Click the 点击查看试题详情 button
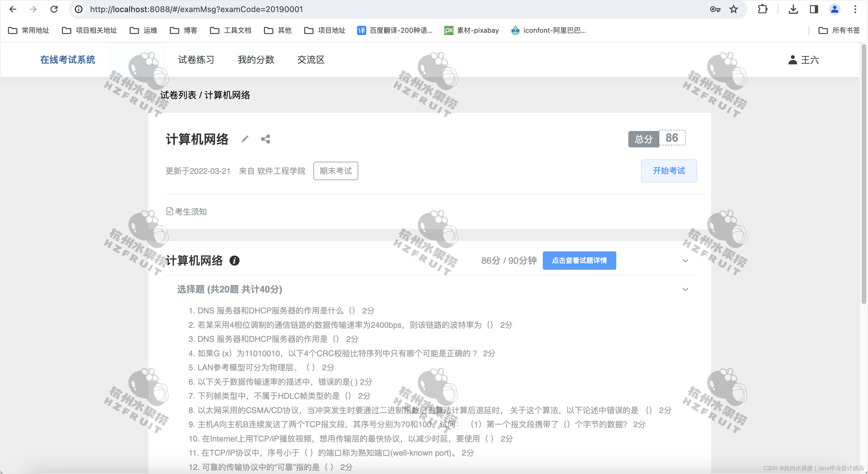The width and height of the screenshot is (868, 474). click(x=579, y=261)
